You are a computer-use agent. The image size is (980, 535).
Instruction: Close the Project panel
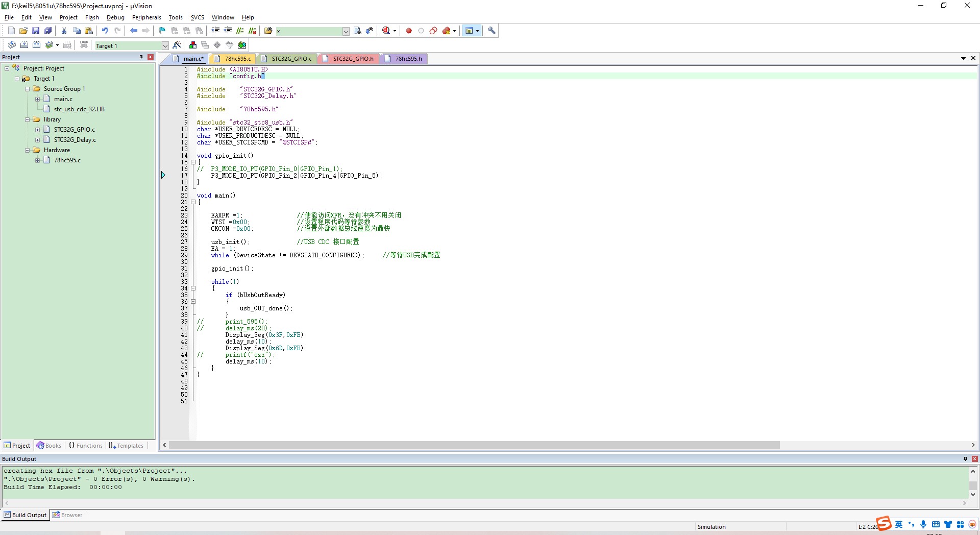point(151,57)
